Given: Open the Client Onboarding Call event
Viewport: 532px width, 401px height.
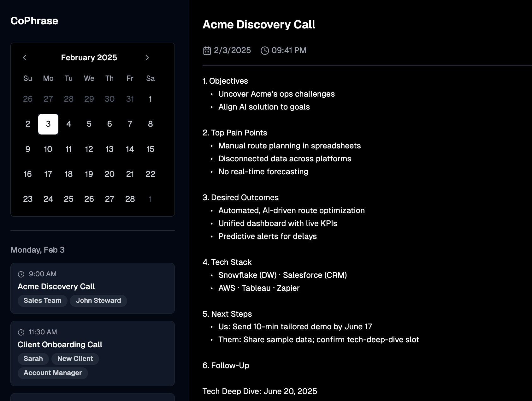Looking at the screenshot, I should point(60,344).
